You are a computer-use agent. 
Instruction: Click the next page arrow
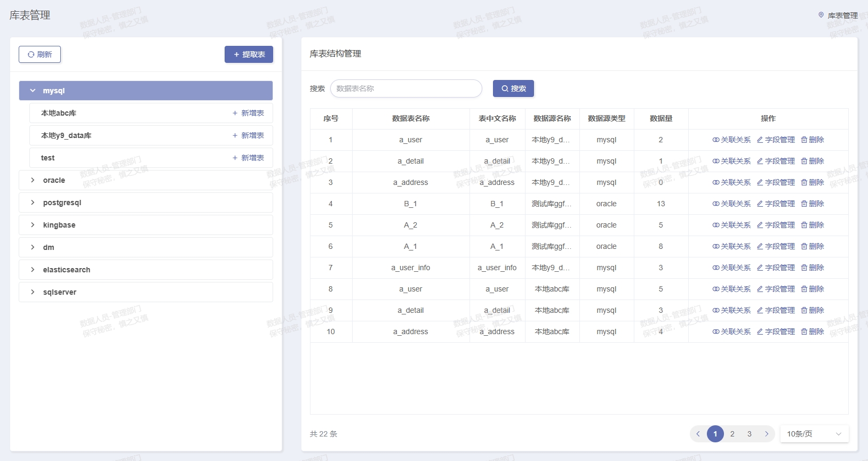coord(767,434)
